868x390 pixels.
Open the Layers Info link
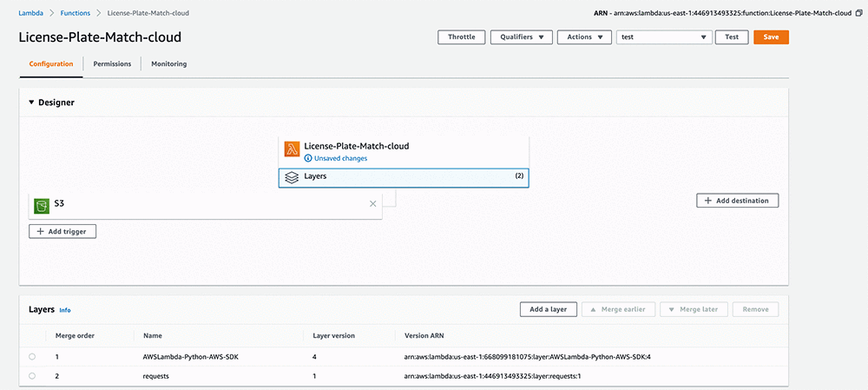tap(65, 310)
